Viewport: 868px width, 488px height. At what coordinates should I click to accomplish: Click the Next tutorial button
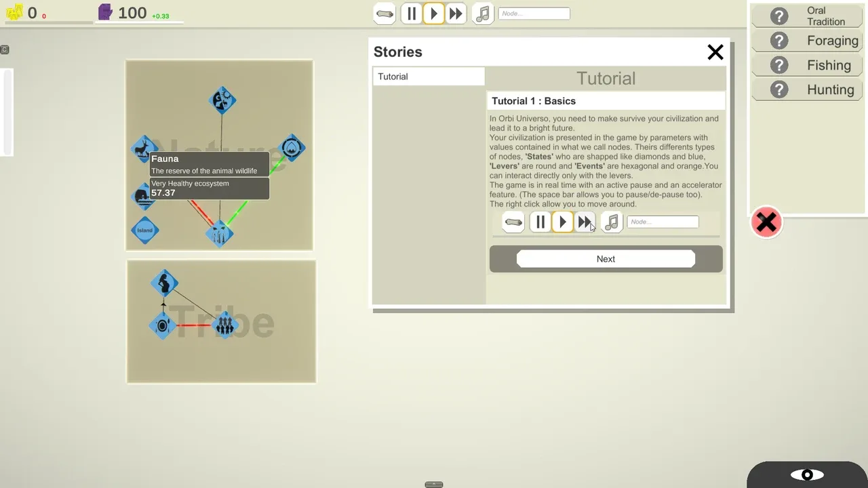coord(606,259)
